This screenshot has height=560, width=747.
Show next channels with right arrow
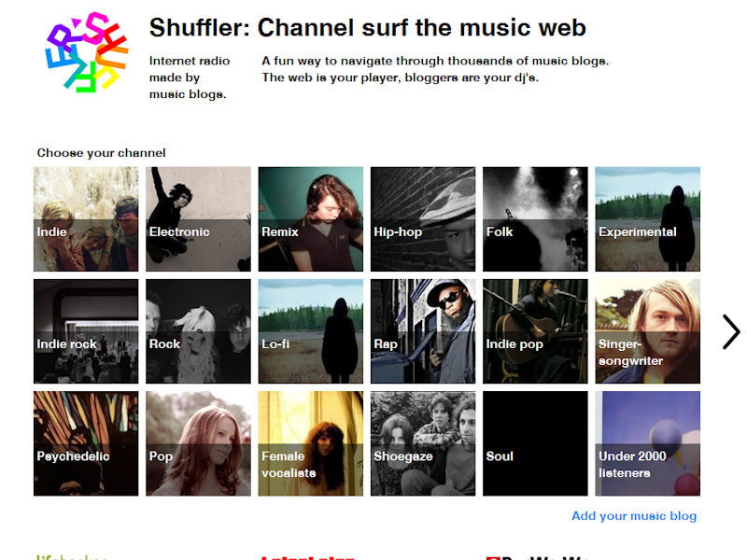click(x=730, y=331)
